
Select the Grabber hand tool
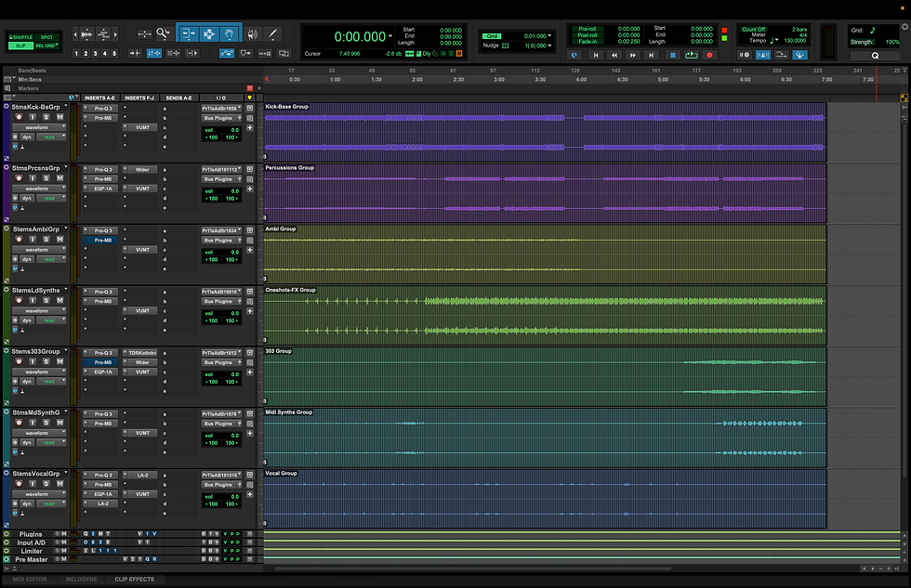[x=231, y=33]
